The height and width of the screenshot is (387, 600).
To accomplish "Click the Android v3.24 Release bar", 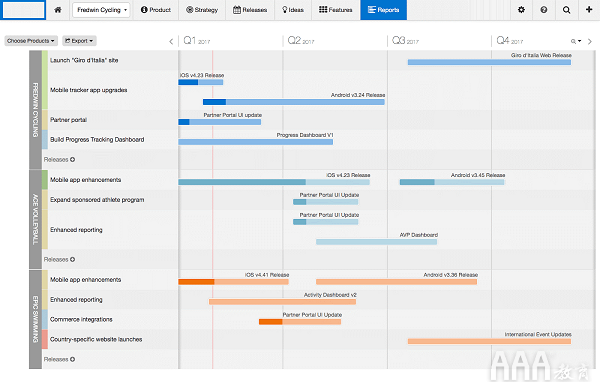I will (293, 102).
